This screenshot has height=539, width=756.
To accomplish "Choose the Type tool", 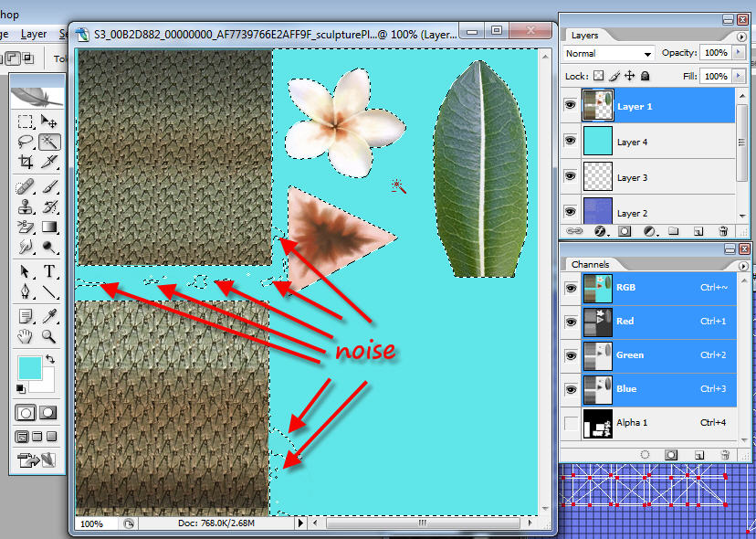I will (49, 271).
